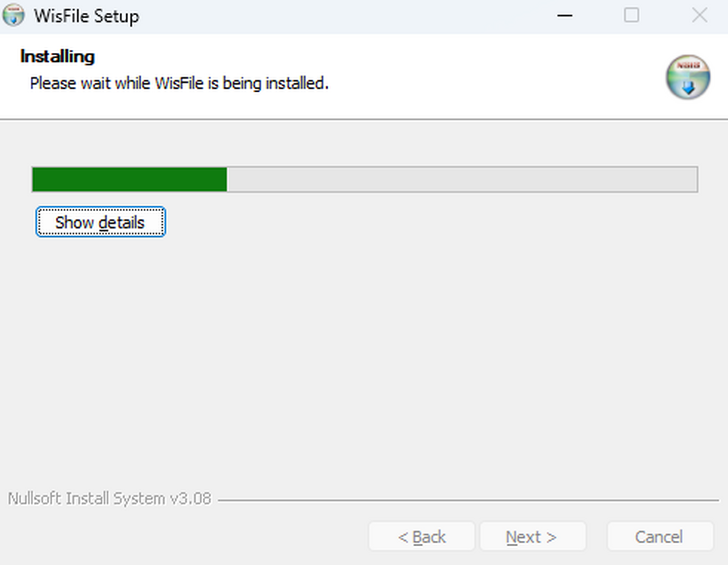Click the WisFile Setup window title text
Screen dimensions: 728x565
[86, 16]
